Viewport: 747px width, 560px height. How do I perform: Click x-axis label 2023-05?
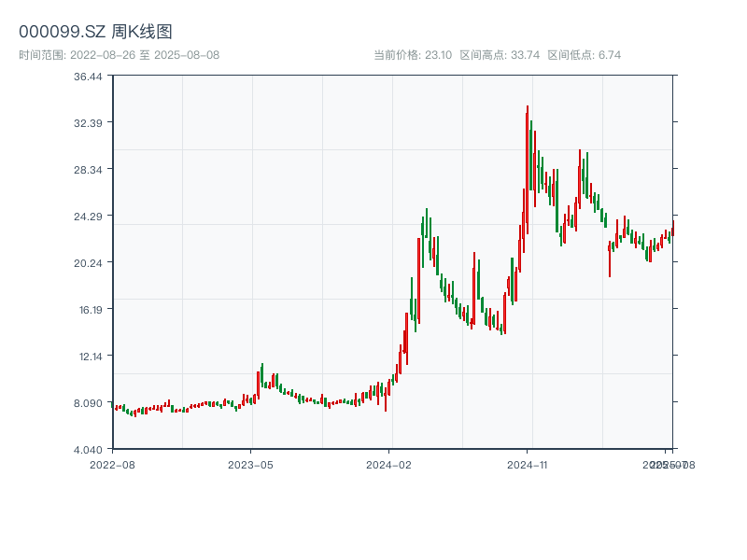click(250, 465)
